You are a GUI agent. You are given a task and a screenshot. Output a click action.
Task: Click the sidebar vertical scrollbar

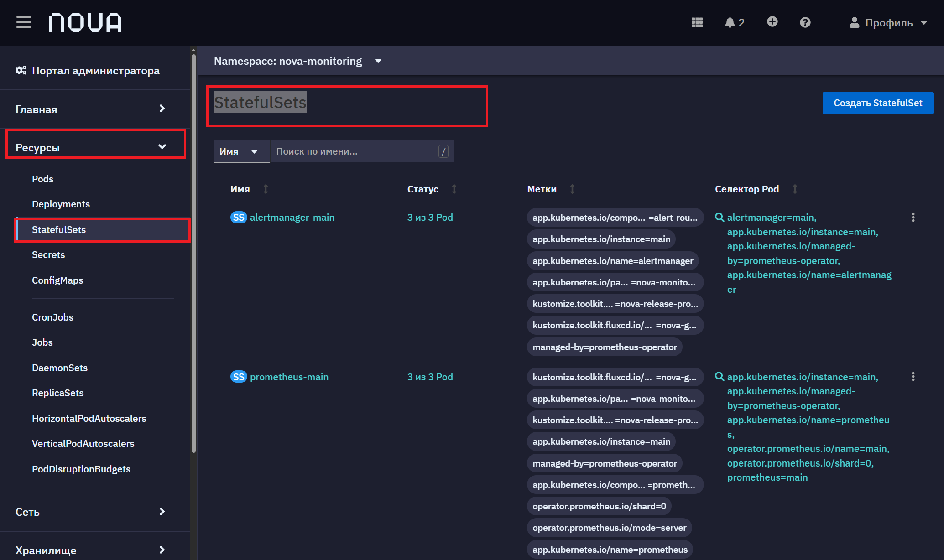(x=193, y=253)
